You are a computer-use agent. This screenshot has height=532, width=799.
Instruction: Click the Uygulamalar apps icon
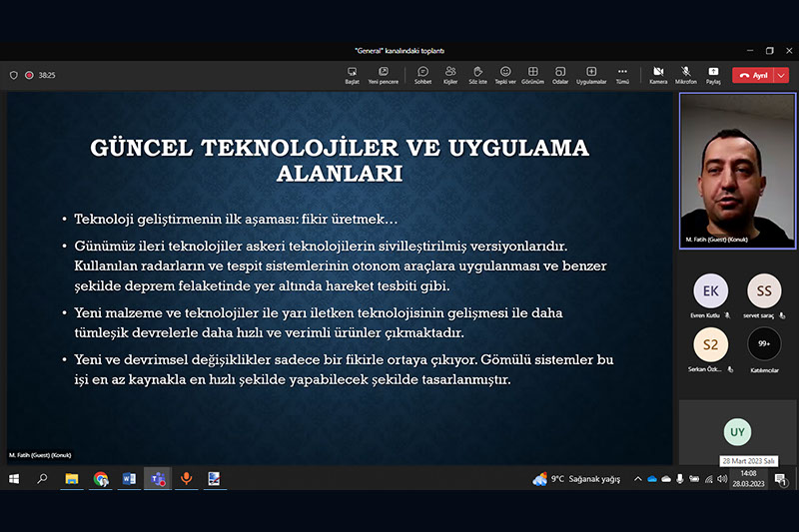[x=591, y=74]
